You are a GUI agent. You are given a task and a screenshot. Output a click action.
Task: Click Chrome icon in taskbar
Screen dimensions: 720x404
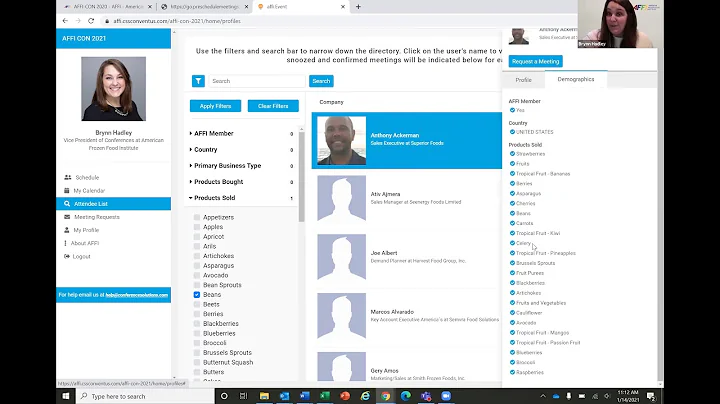coord(385,396)
